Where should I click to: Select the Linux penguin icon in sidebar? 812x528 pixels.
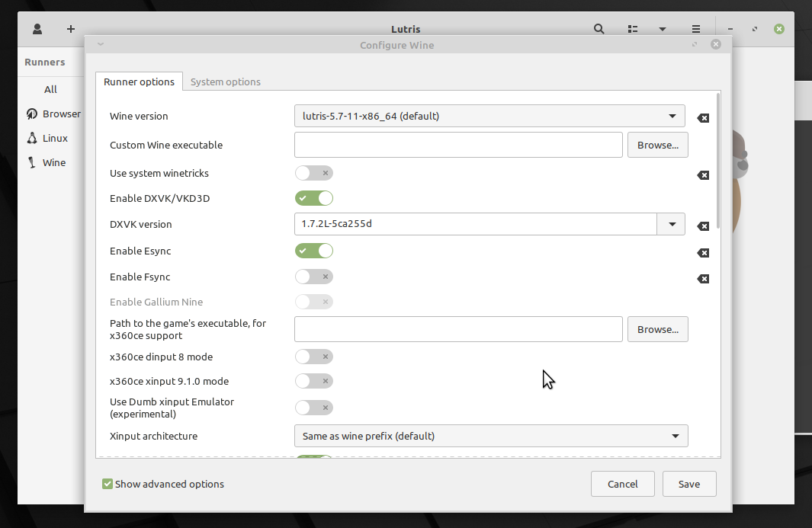32,138
